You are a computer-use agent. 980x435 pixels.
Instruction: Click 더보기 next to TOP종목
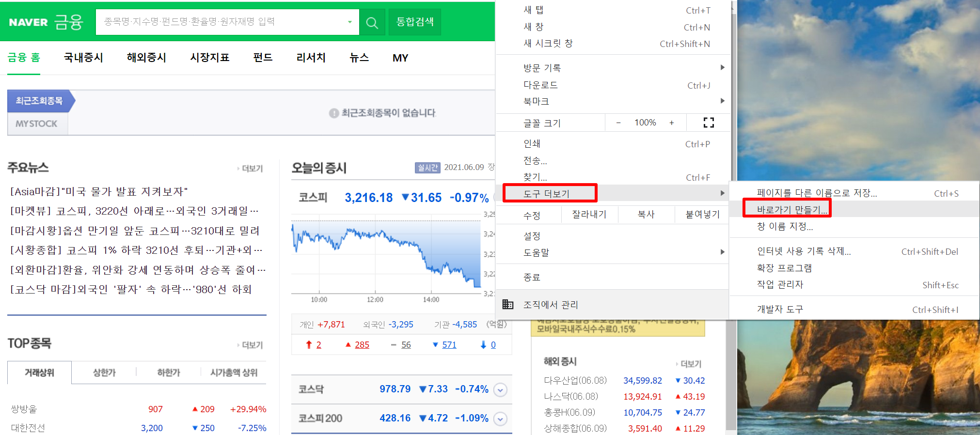[x=251, y=344]
